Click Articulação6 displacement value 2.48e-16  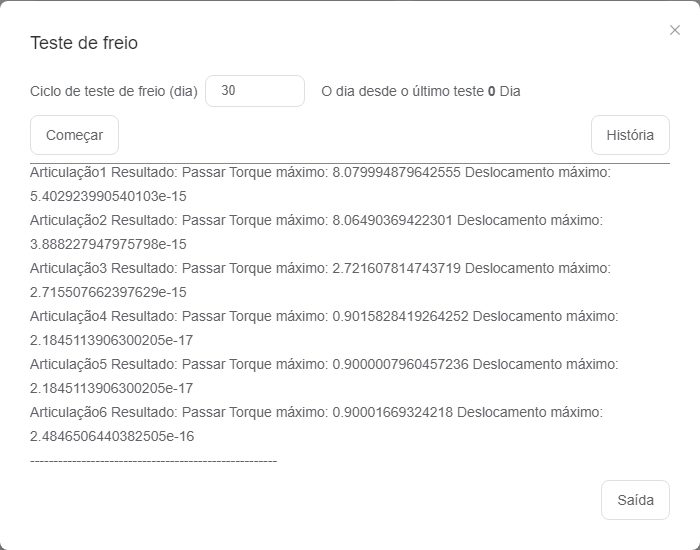[x=112, y=436]
